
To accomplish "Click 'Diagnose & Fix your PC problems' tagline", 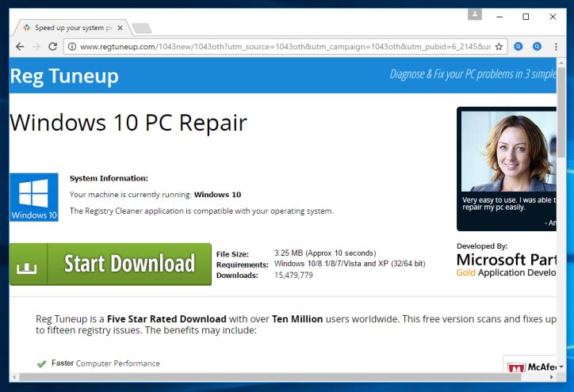I will click(473, 74).
